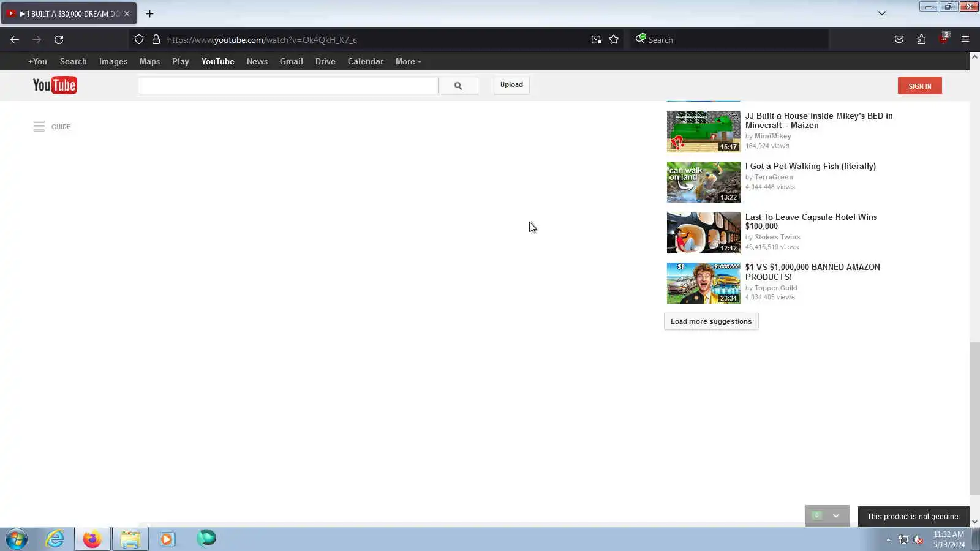The image size is (980, 551).
Task: Click the red SIGN IN button
Action: (x=920, y=86)
